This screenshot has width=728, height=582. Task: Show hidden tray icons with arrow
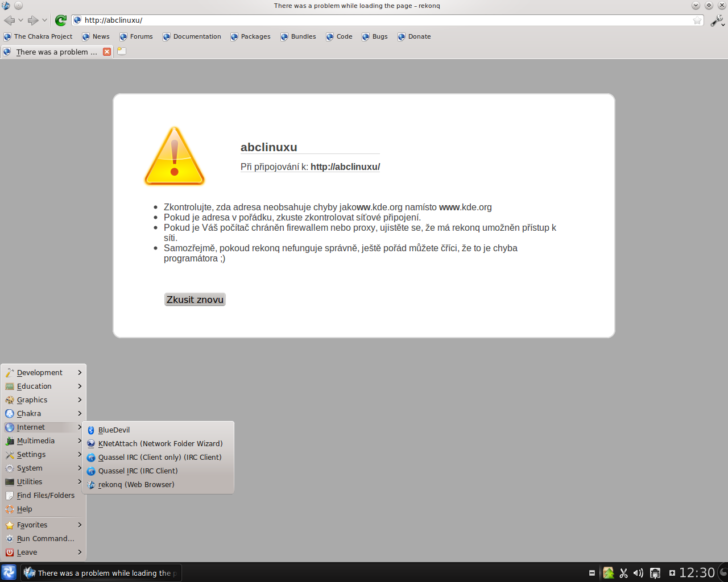coord(672,573)
